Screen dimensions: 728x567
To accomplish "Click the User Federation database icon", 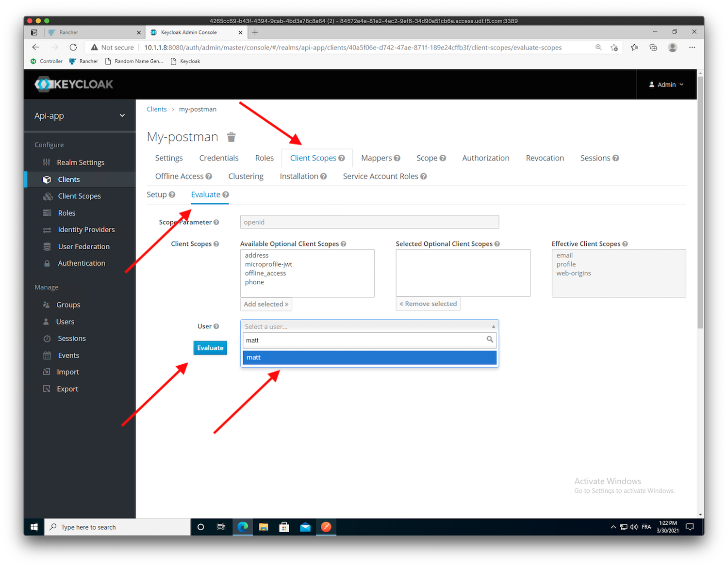I will click(x=47, y=246).
